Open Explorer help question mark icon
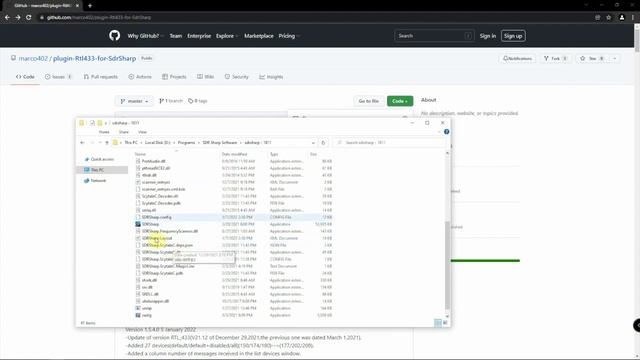The height and width of the screenshot is (360, 640). pyautogui.click(x=447, y=132)
